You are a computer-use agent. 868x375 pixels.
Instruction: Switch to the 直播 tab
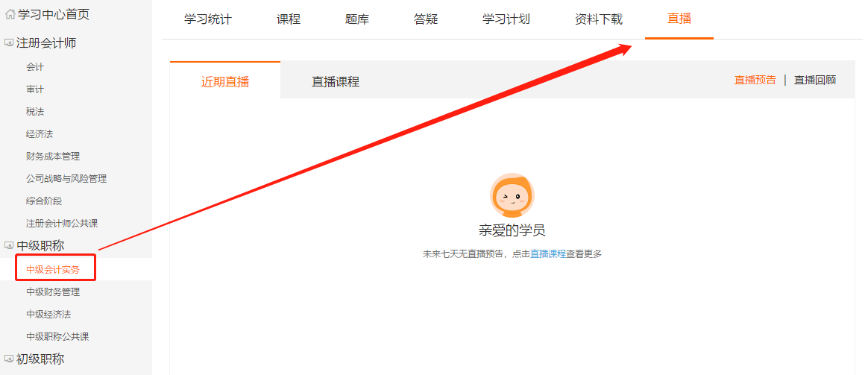pos(679,19)
